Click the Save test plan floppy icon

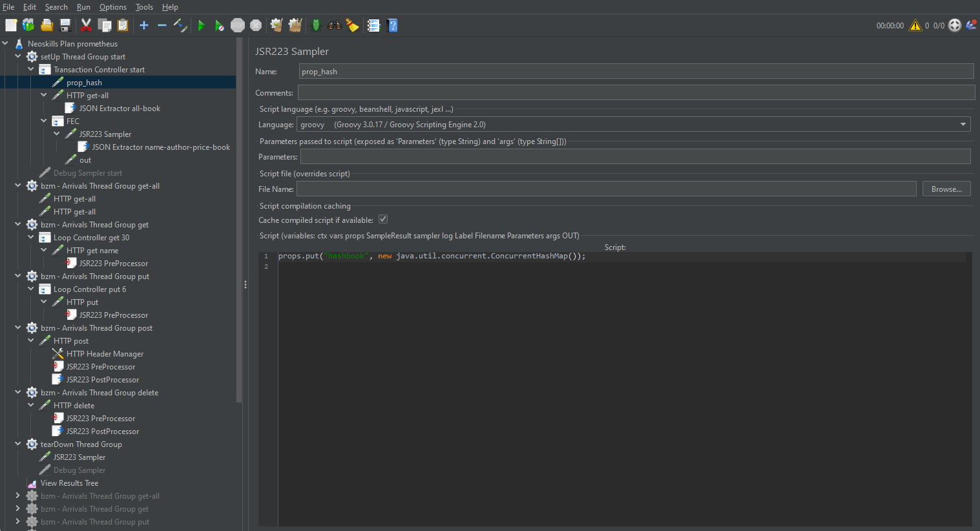point(65,25)
